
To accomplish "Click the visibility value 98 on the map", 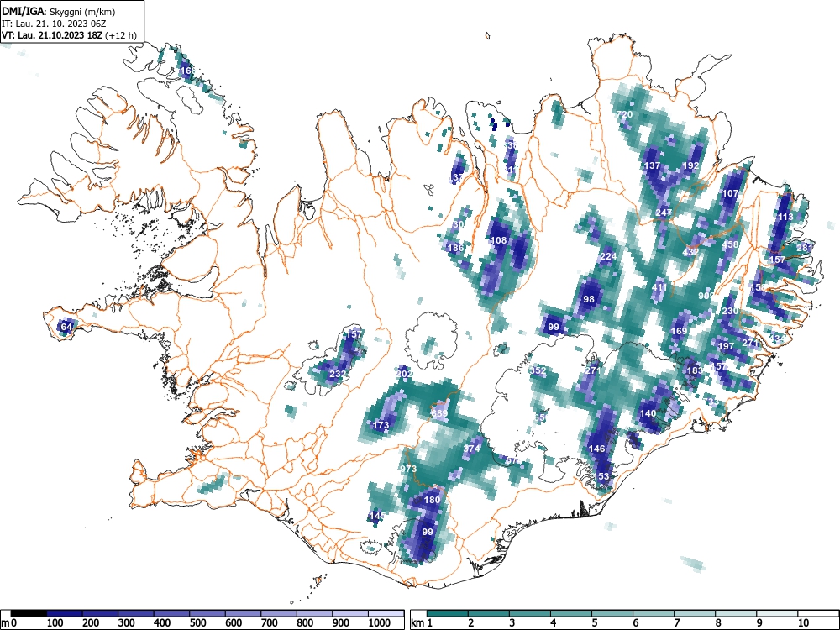I will [589, 299].
